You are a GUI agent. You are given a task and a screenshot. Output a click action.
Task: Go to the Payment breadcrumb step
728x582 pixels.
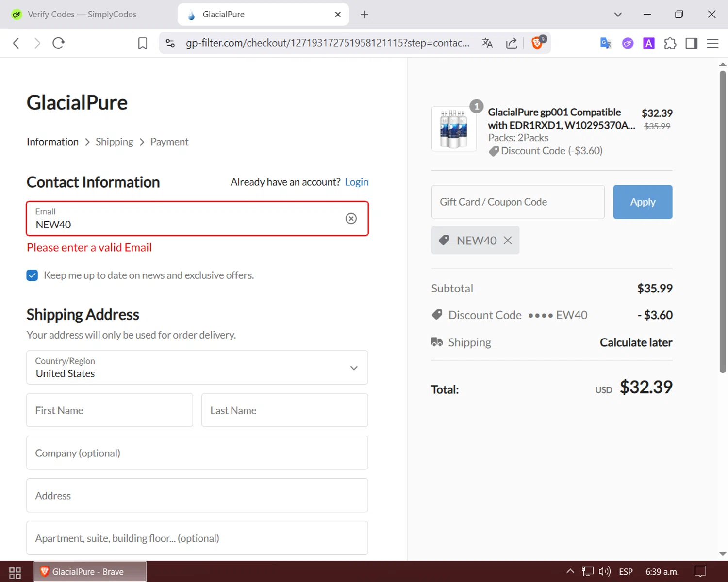(169, 142)
